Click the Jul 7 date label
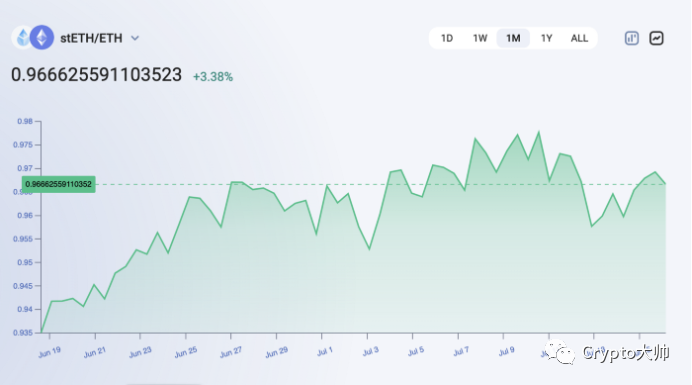Viewport: 692px width, 385px height. click(x=461, y=351)
